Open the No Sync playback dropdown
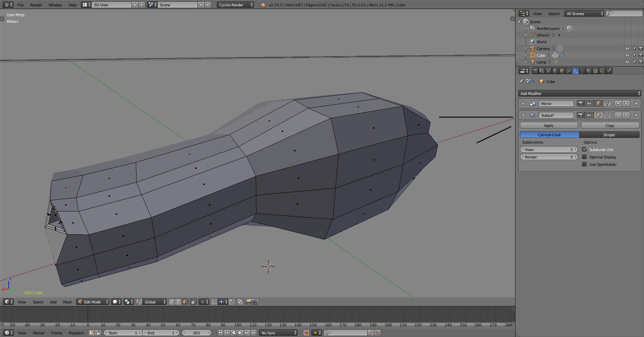The width and height of the screenshot is (644, 337). click(279, 333)
